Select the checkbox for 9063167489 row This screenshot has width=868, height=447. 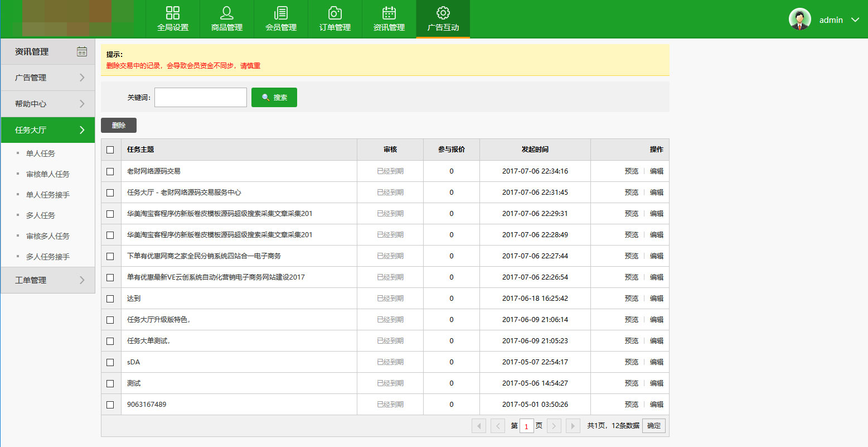(x=110, y=405)
